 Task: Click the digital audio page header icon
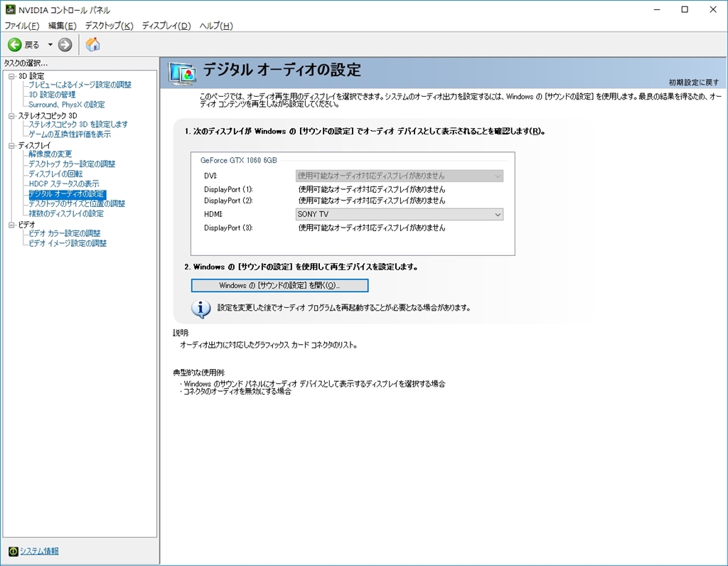[181, 73]
